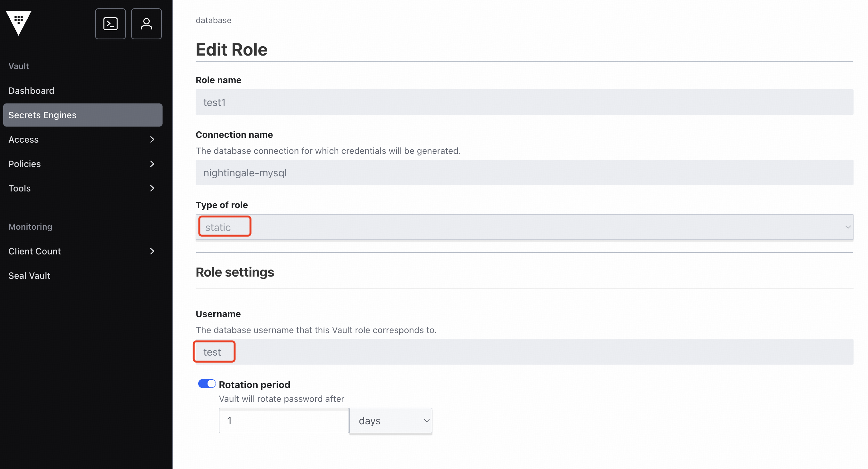Viewport: 868px width, 469px height.
Task: Go to Dashboard in sidebar
Action: click(31, 91)
